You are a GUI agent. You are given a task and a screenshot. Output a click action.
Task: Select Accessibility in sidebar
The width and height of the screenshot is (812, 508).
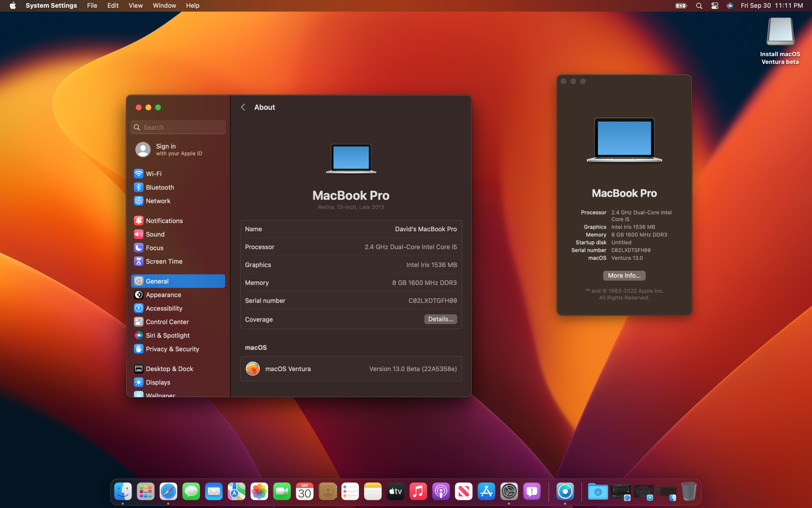pyautogui.click(x=164, y=308)
